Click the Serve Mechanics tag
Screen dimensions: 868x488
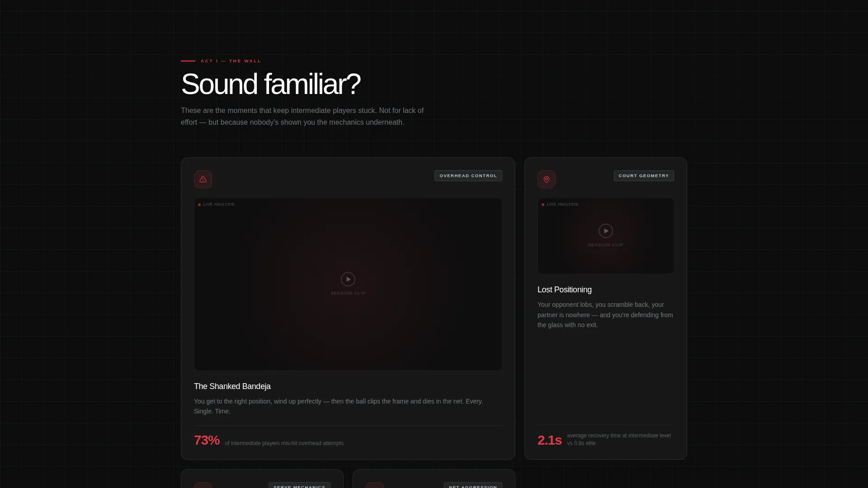[x=299, y=485]
